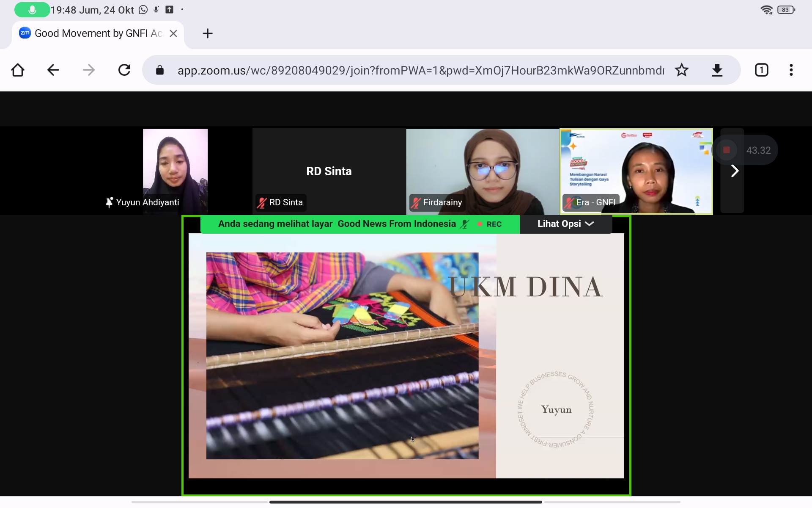
Task: Go forward in browser history
Action: pos(89,70)
